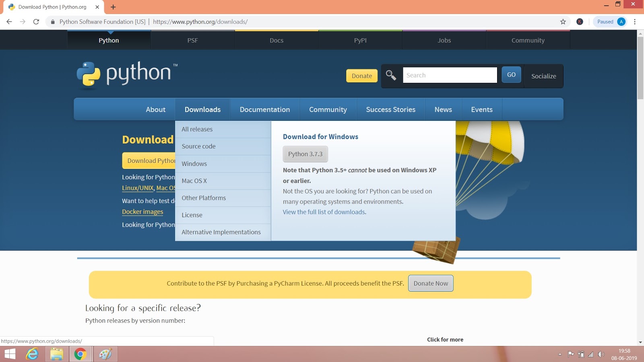Image resolution: width=644 pixels, height=362 pixels.
Task: Open the News navigation menu
Action: point(443,109)
